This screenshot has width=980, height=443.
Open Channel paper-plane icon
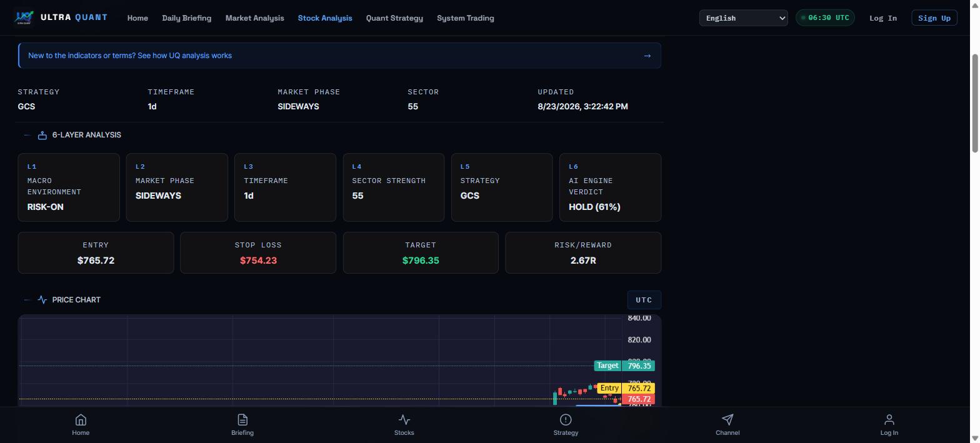(x=727, y=420)
